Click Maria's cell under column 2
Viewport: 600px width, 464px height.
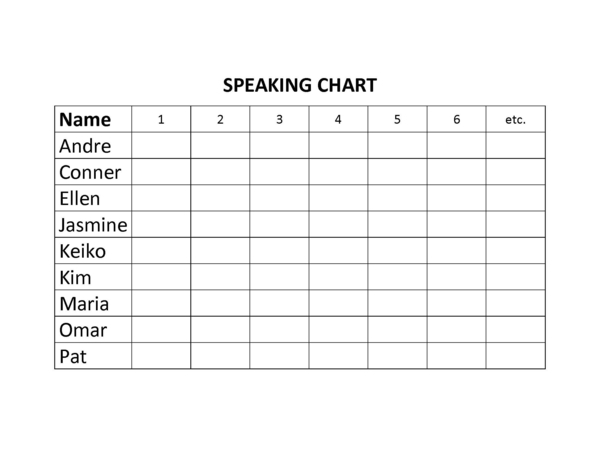220,303
